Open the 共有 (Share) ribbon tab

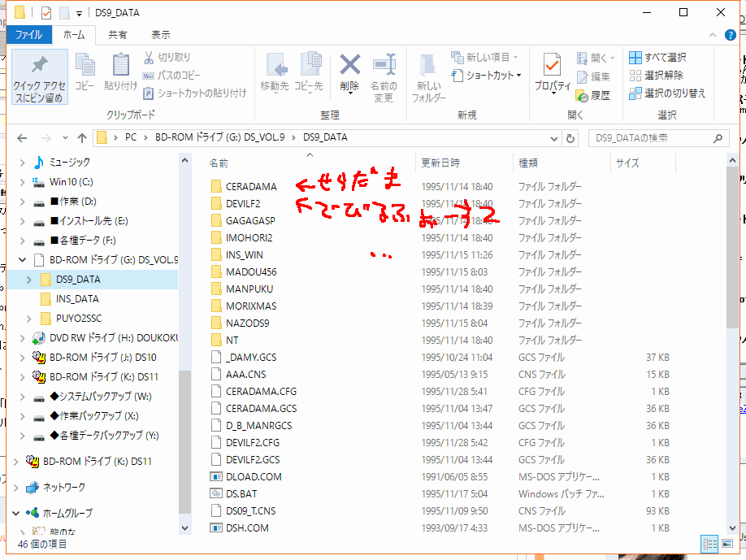pos(118,35)
